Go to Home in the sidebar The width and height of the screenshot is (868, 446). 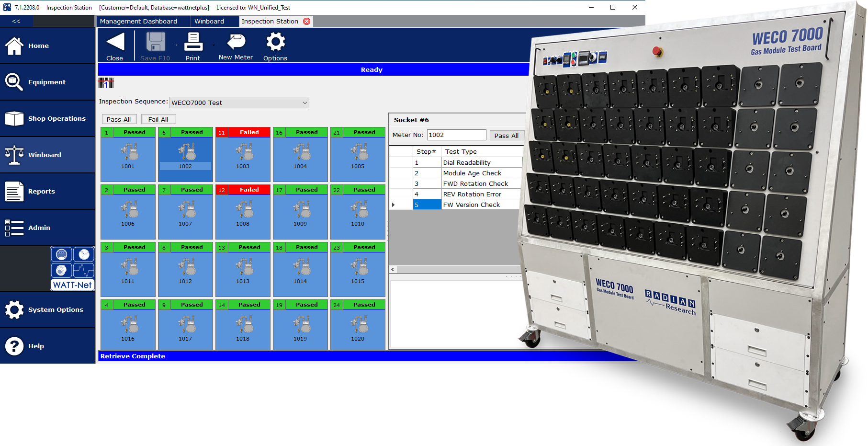click(x=47, y=46)
